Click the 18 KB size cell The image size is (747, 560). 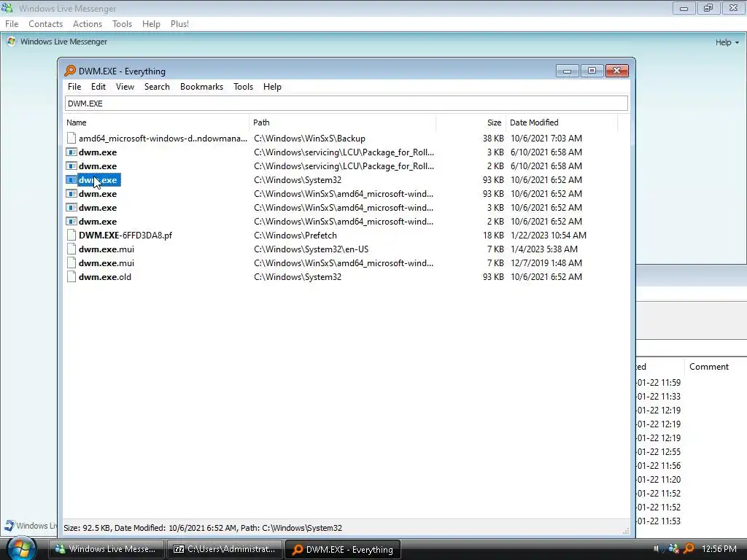tap(493, 236)
